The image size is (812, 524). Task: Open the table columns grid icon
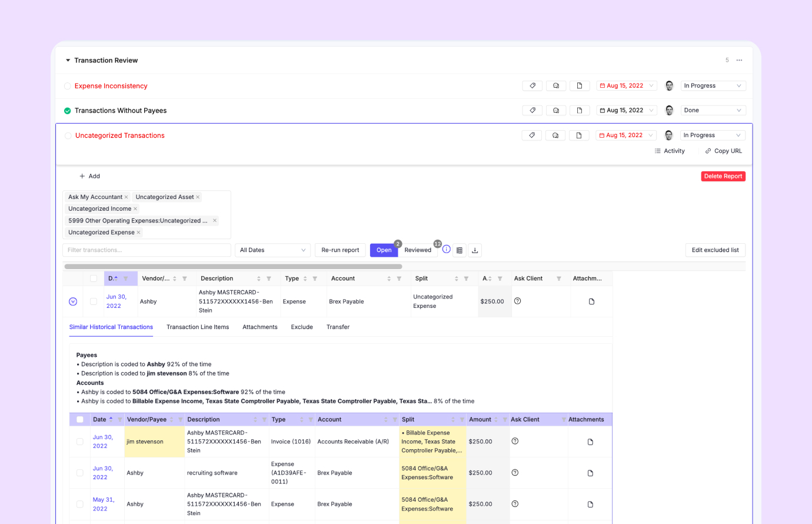460,250
